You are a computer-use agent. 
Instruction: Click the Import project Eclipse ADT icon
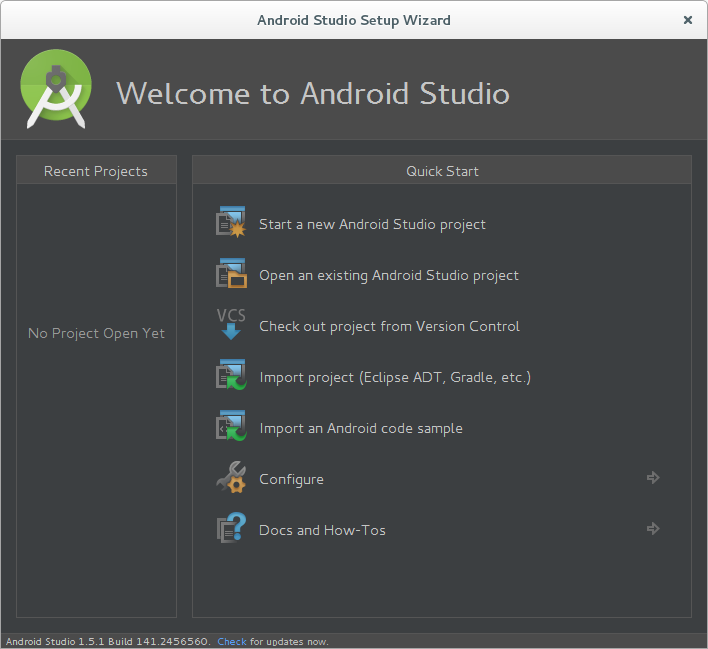point(231,375)
